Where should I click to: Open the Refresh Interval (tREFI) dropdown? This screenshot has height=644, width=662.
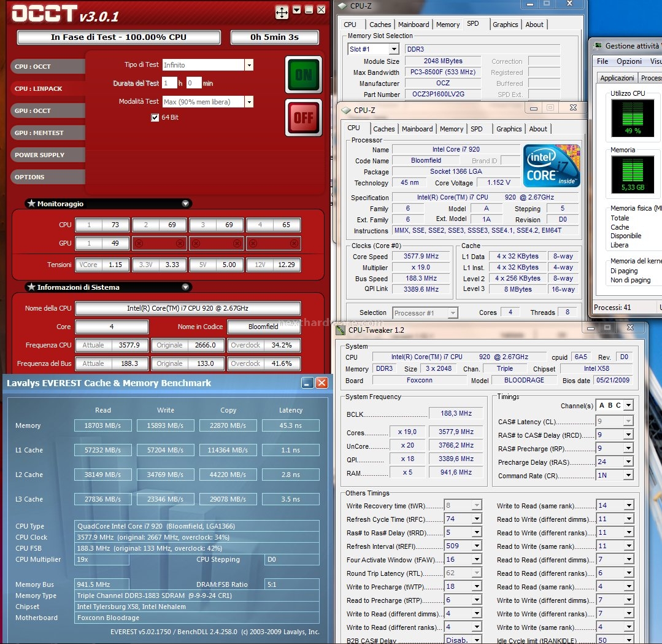click(477, 546)
